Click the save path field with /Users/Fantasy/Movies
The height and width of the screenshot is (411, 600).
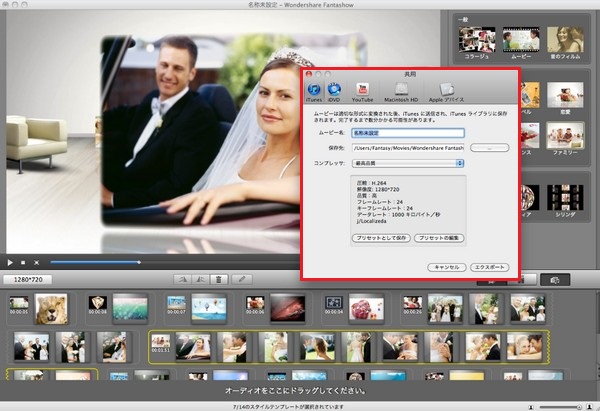pos(408,148)
